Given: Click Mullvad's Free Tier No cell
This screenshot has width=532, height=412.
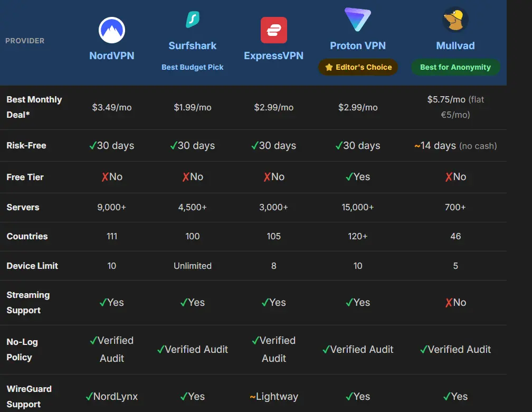Looking at the screenshot, I should (x=455, y=176).
